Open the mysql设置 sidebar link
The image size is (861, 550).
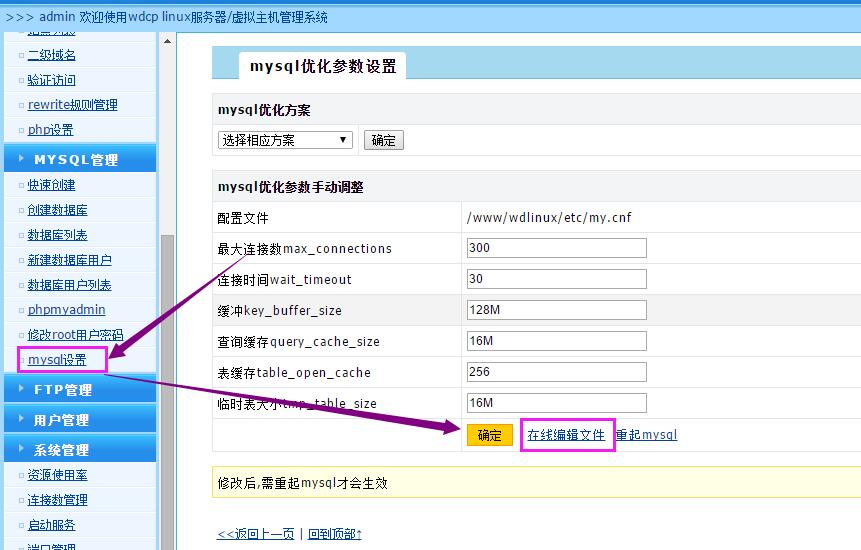coord(57,360)
